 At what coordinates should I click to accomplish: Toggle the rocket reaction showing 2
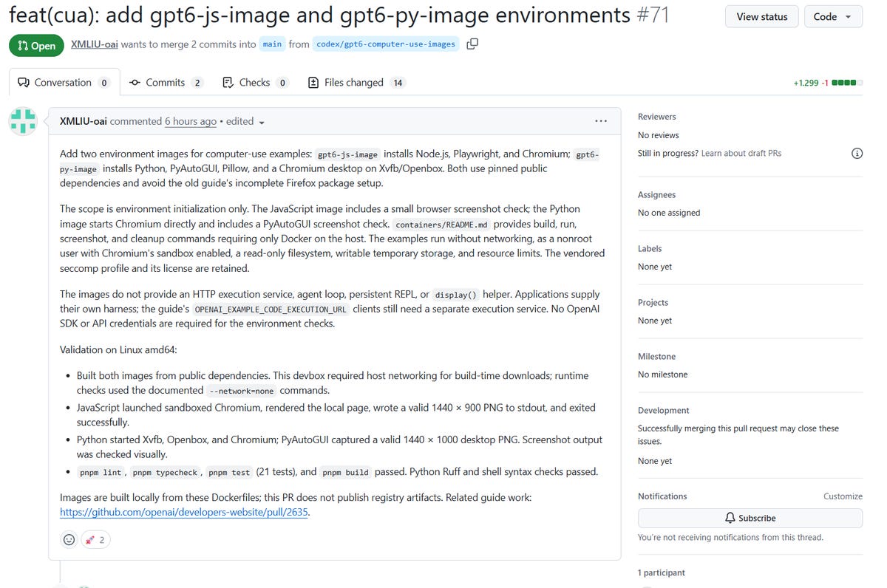point(95,539)
